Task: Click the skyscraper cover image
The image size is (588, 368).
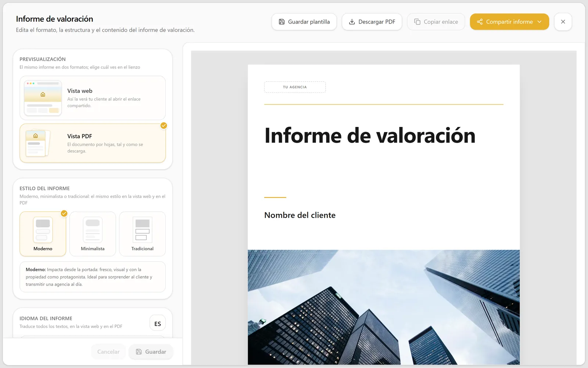Action: (x=384, y=307)
